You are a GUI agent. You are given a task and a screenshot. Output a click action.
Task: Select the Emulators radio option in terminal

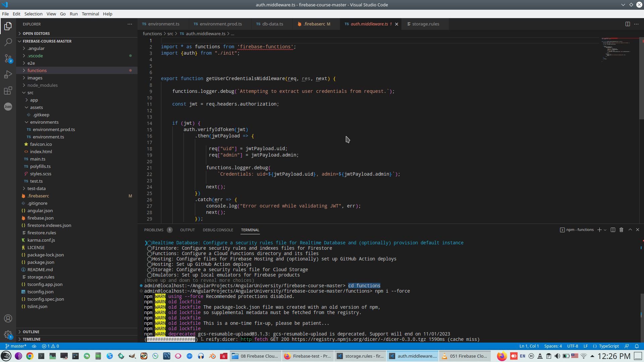(x=150, y=275)
